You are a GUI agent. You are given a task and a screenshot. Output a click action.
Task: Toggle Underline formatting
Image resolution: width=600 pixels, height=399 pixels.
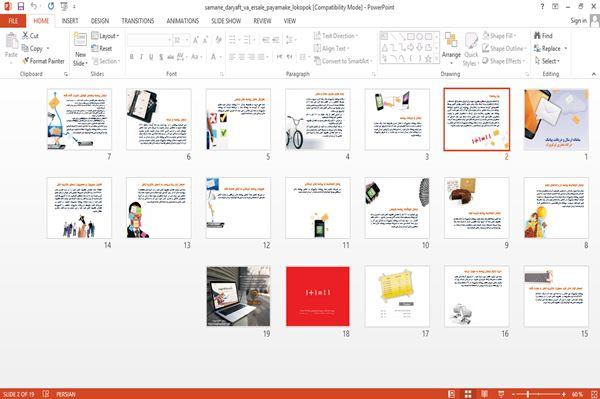(151, 57)
